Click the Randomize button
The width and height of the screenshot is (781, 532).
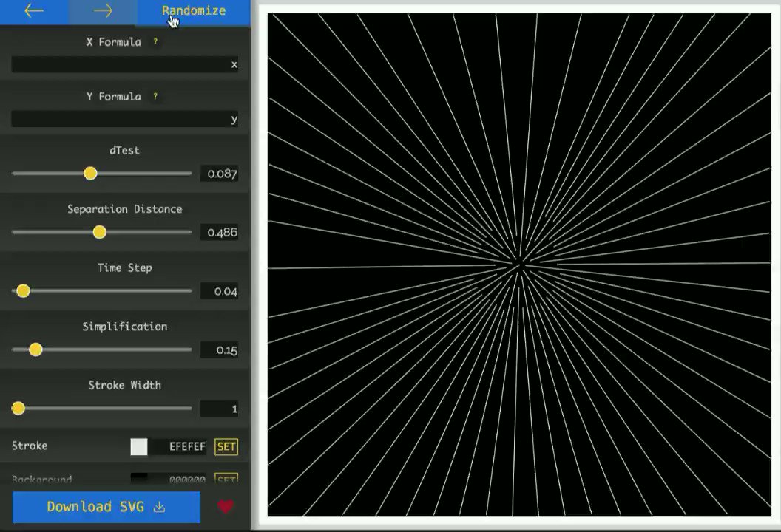(x=193, y=11)
